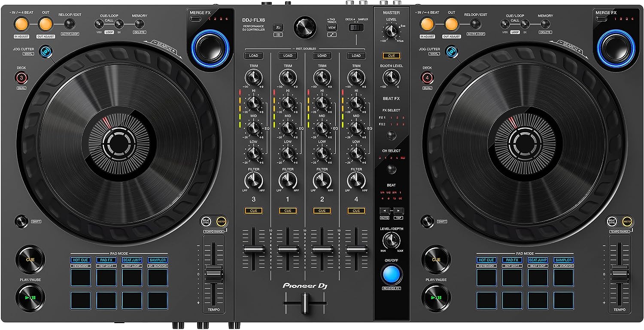Select Hot Cue pad mode on left deck
Screen dimensions: 644x330
tap(81, 260)
